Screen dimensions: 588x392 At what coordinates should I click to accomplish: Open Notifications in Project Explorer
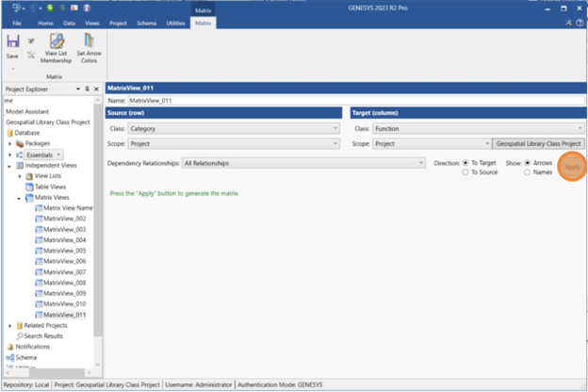[33, 346]
